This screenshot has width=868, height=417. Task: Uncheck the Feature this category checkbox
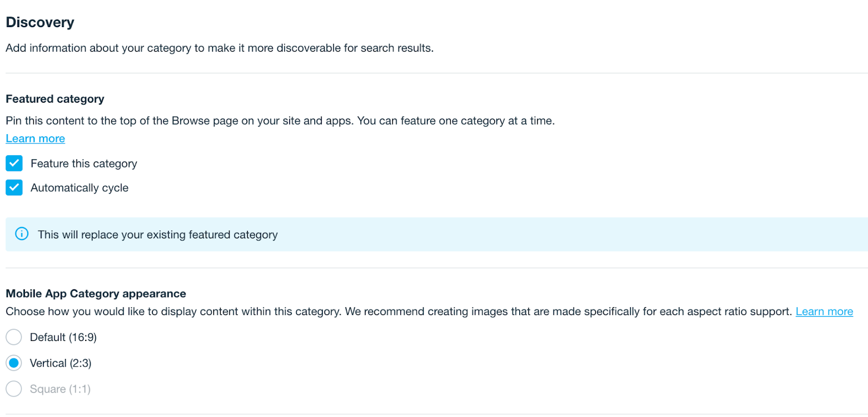pos(14,163)
